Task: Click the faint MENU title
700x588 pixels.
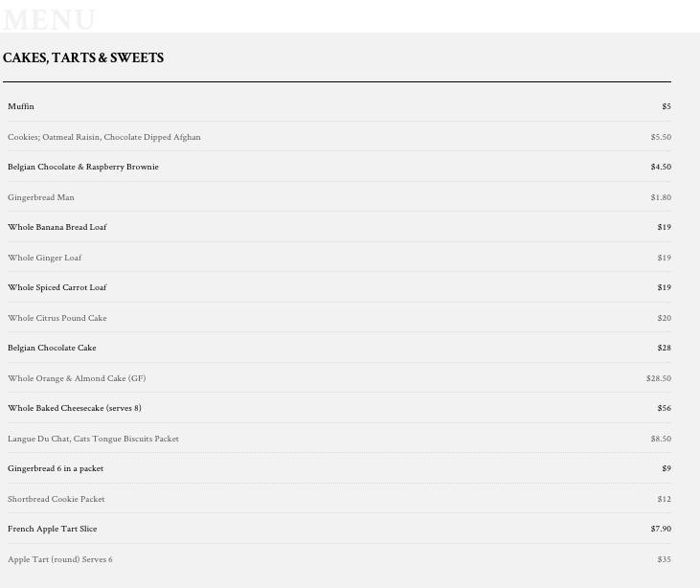Action: click(48, 20)
